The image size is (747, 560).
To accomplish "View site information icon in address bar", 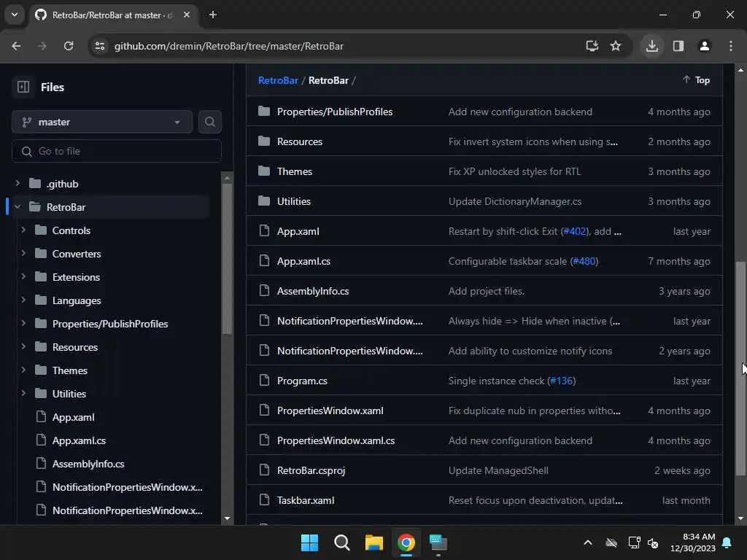I will (100, 46).
